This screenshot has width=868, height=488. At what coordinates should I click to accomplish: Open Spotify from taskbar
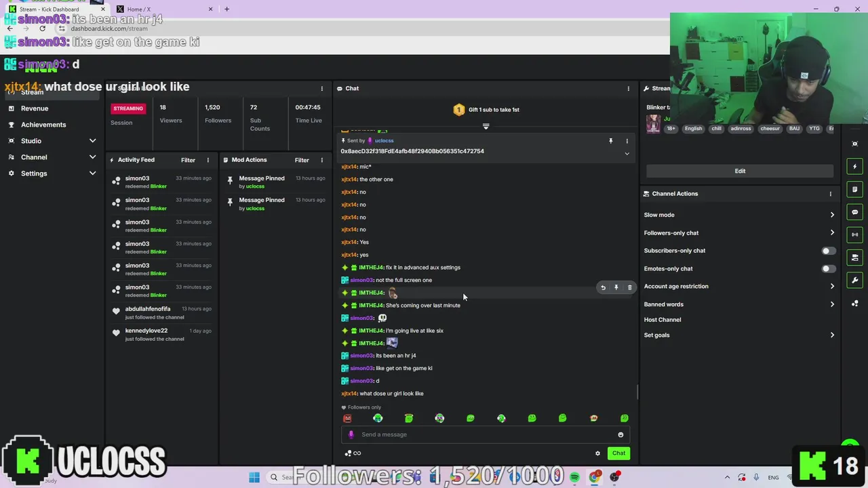574,478
